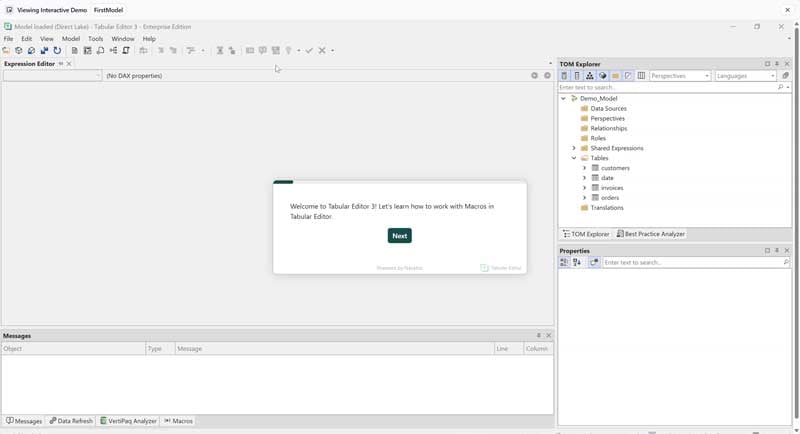Click the new document icon in toolbar

coord(74,50)
